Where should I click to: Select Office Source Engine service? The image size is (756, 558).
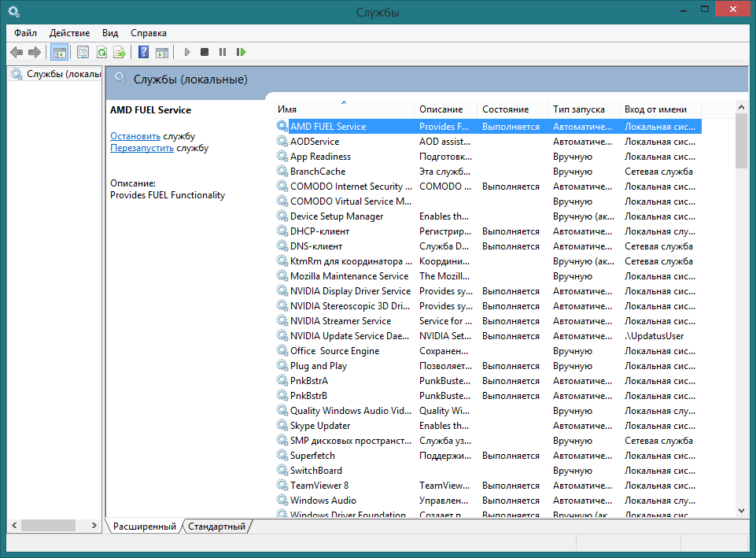point(334,350)
